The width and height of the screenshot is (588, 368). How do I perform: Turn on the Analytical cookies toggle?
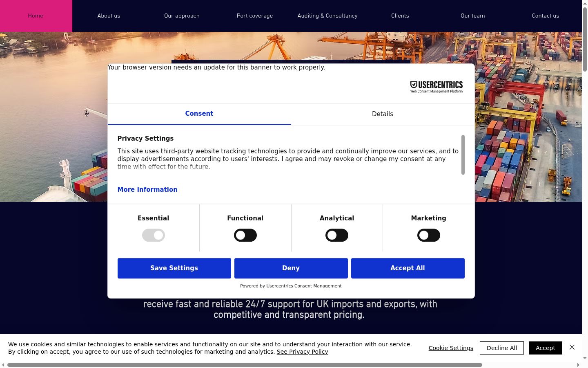(337, 235)
